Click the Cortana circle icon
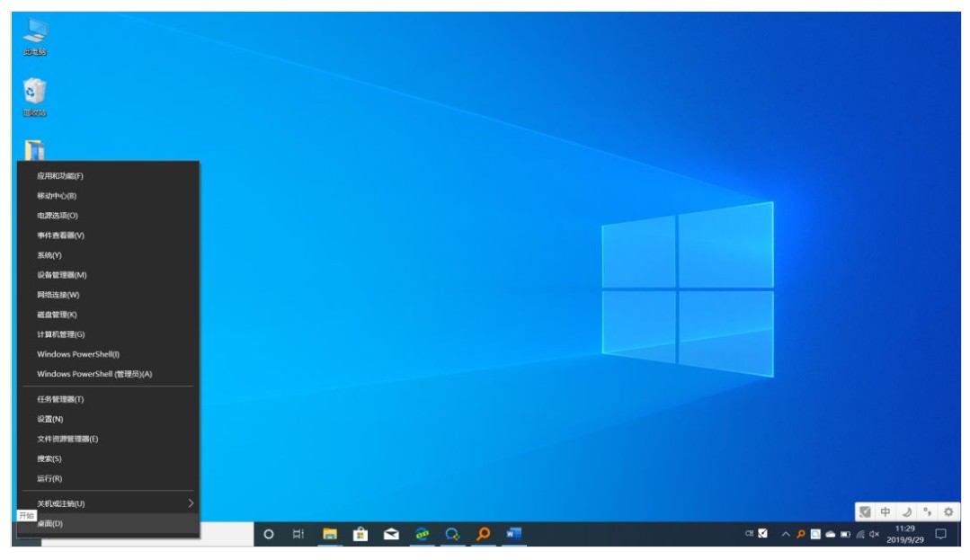This screenshot has width=970, height=560. click(268, 534)
